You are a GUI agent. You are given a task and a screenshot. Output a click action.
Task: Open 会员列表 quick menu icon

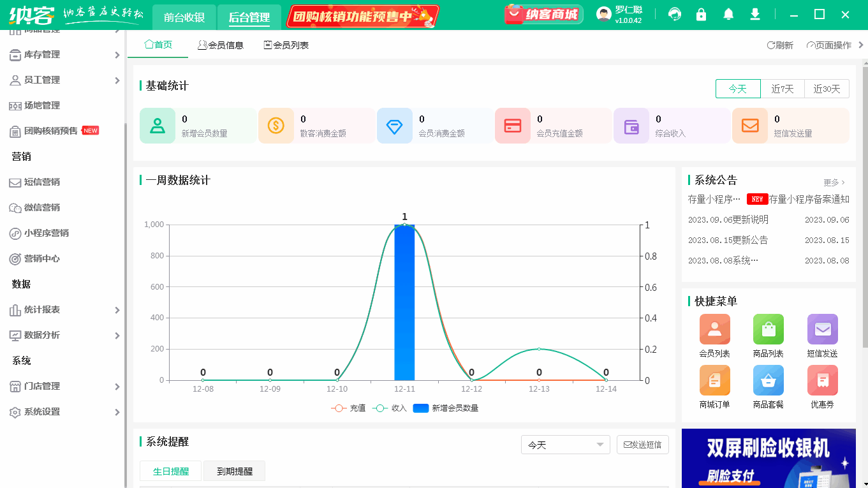click(714, 329)
